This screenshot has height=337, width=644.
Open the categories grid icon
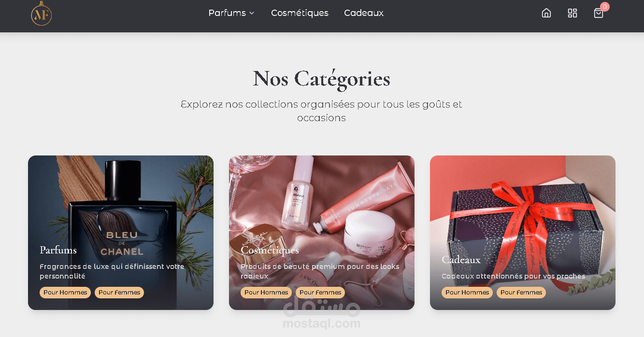coord(572,13)
